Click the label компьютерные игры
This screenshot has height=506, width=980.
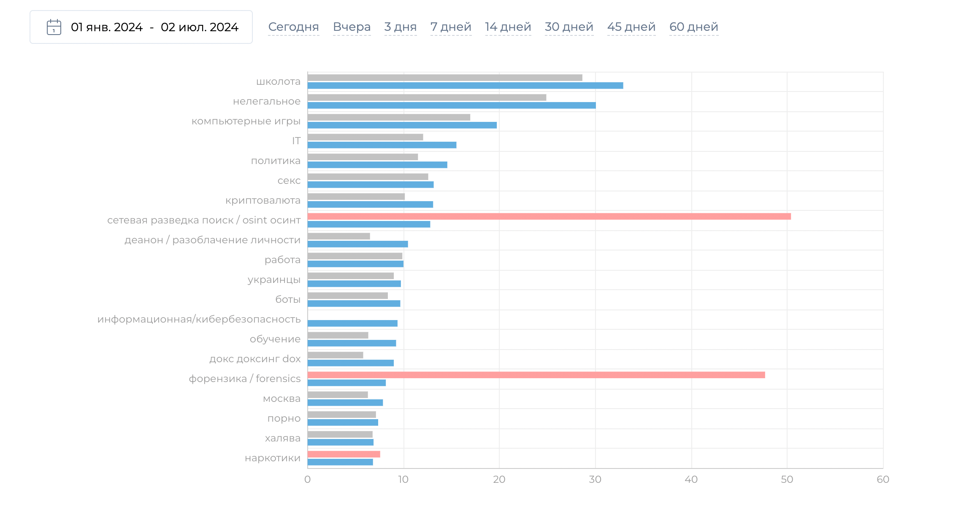246,121
